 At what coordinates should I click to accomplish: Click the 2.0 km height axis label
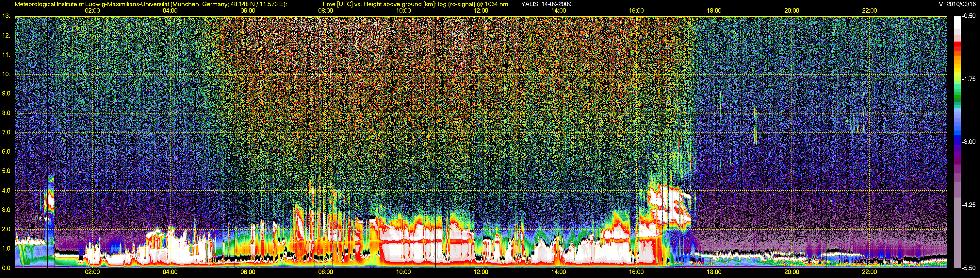click(x=6, y=229)
